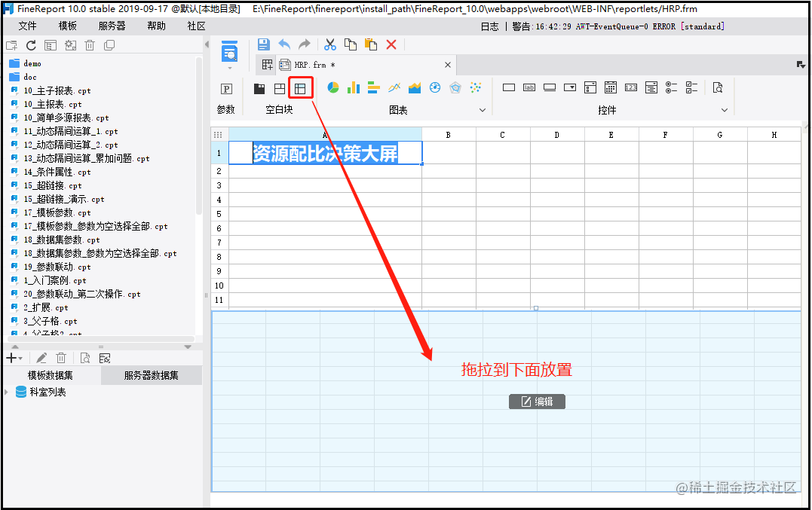The image size is (812, 510).
Task: Redo the last undone action
Action: [305, 44]
